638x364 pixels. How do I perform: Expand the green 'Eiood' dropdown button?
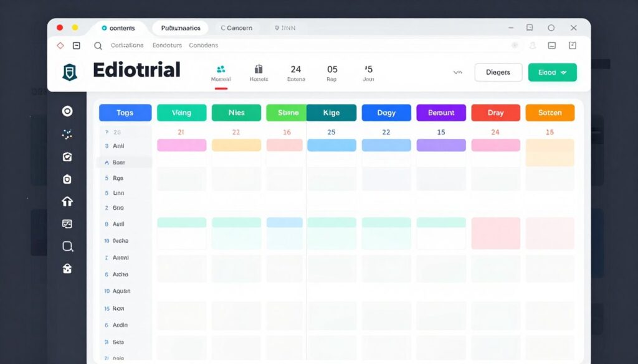pos(552,72)
